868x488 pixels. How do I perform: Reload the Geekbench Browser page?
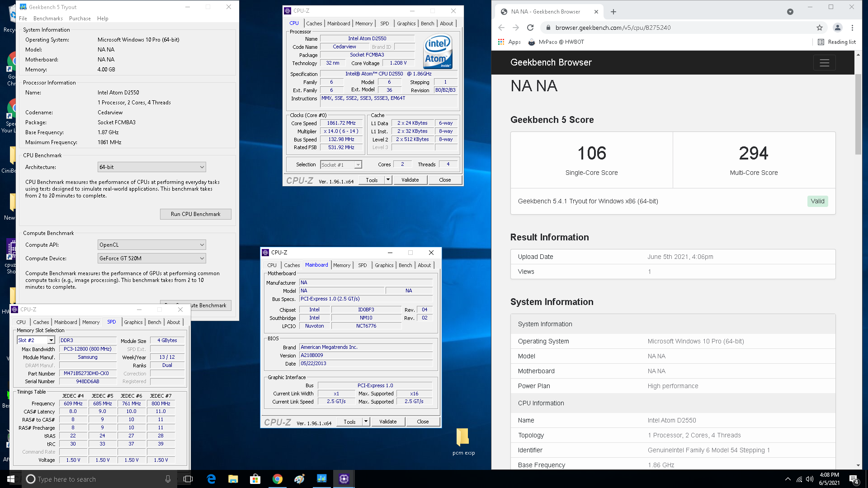(530, 28)
